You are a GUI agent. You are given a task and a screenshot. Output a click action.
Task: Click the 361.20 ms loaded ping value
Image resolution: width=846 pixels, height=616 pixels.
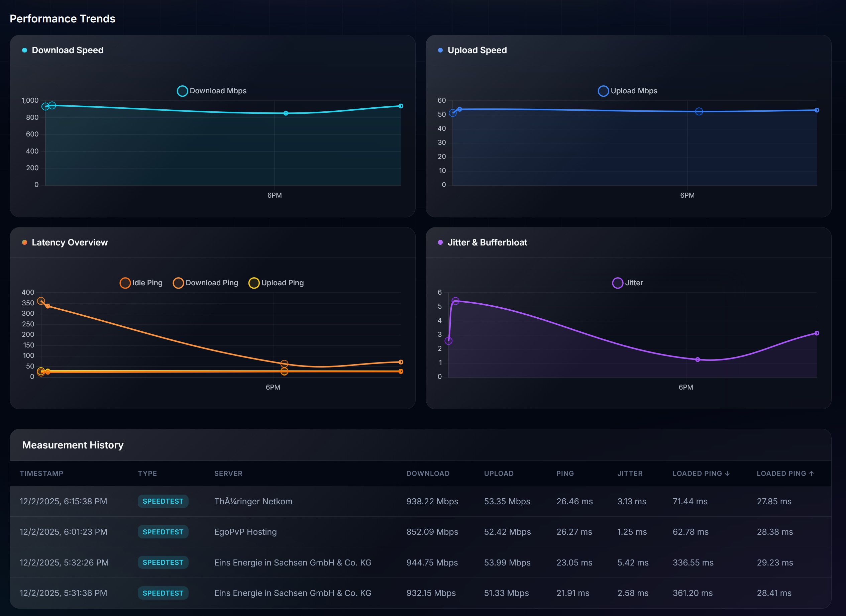[693, 593]
